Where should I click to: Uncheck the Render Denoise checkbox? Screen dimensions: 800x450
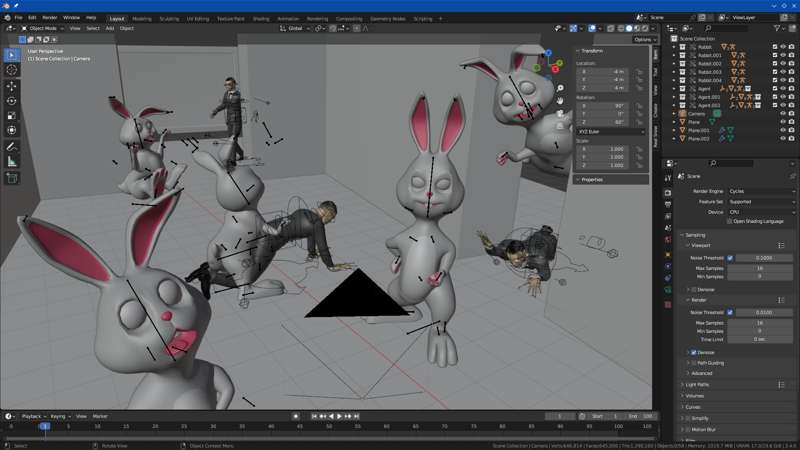[x=694, y=352]
